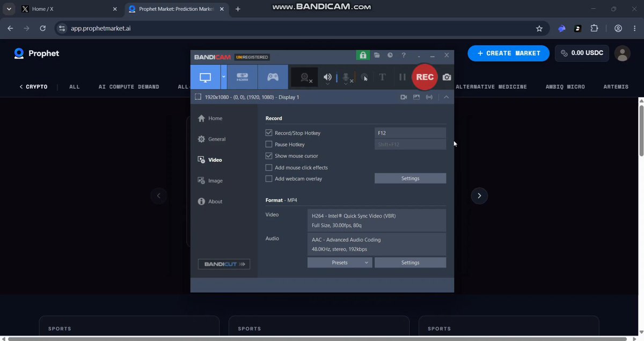Enable Pause Hotkey checkbox
The width and height of the screenshot is (644, 341).
pyautogui.click(x=269, y=144)
